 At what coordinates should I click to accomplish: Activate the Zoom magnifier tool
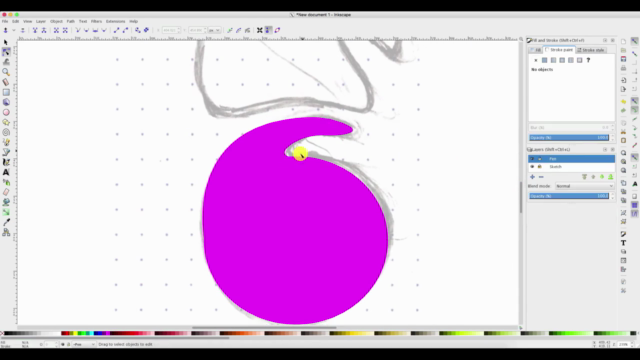click(x=6, y=72)
